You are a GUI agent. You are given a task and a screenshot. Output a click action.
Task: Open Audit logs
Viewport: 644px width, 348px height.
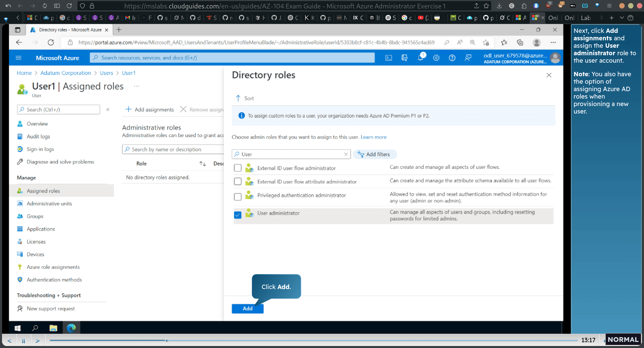pyautogui.click(x=38, y=136)
